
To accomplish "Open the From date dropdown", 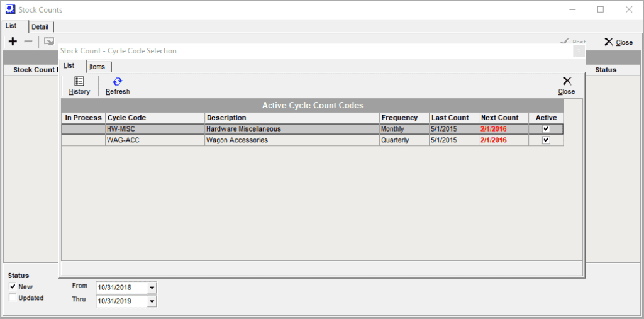I will [152, 288].
